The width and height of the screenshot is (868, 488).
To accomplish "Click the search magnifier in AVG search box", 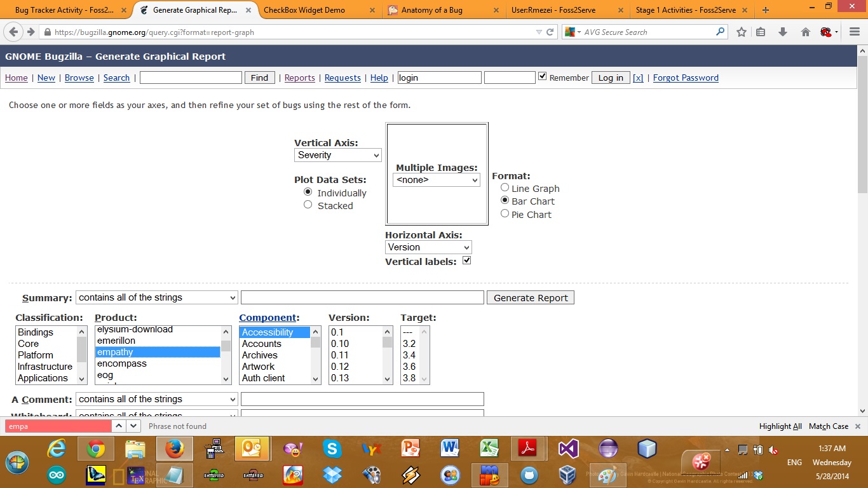I will coord(720,32).
